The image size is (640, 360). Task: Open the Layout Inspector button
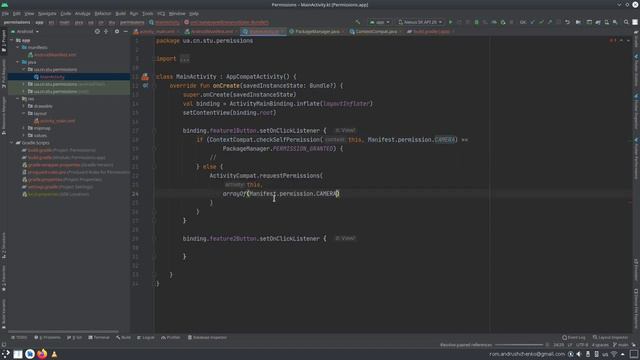pyautogui.click(x=611, y=338)
